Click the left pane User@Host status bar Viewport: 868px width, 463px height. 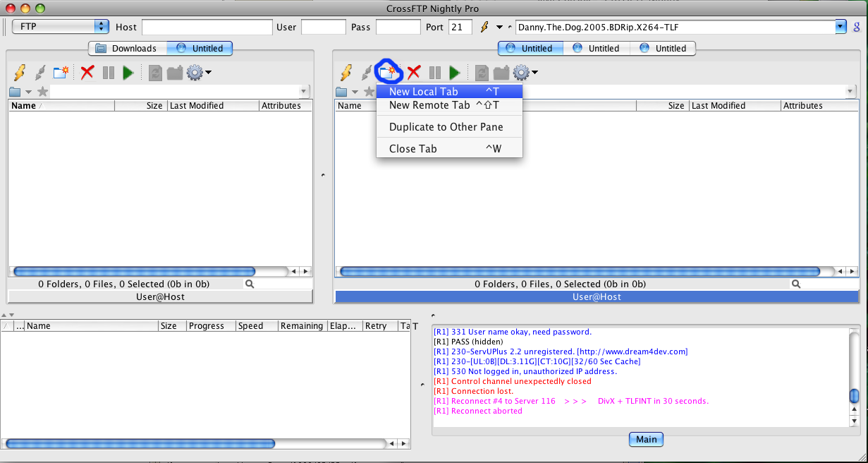pyautogui.click(x=160, y=297)
